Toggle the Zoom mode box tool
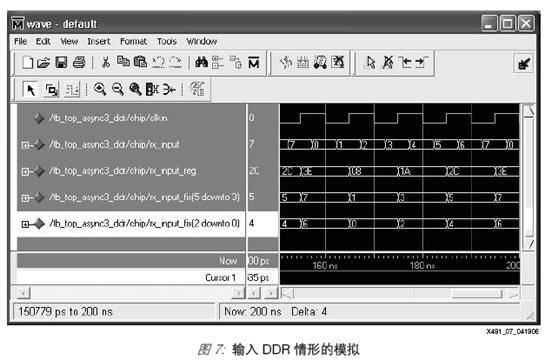Viewport: 551px width, 360px height. [52, 89]
